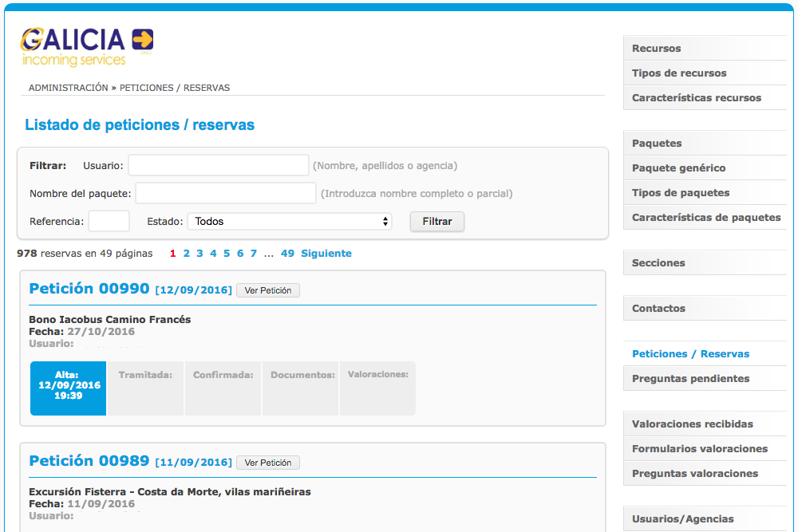Focus the Nombre del paquete input field
Image resolution: width=798 pixels, height=532 pixels.
click(x=226, y=193)
